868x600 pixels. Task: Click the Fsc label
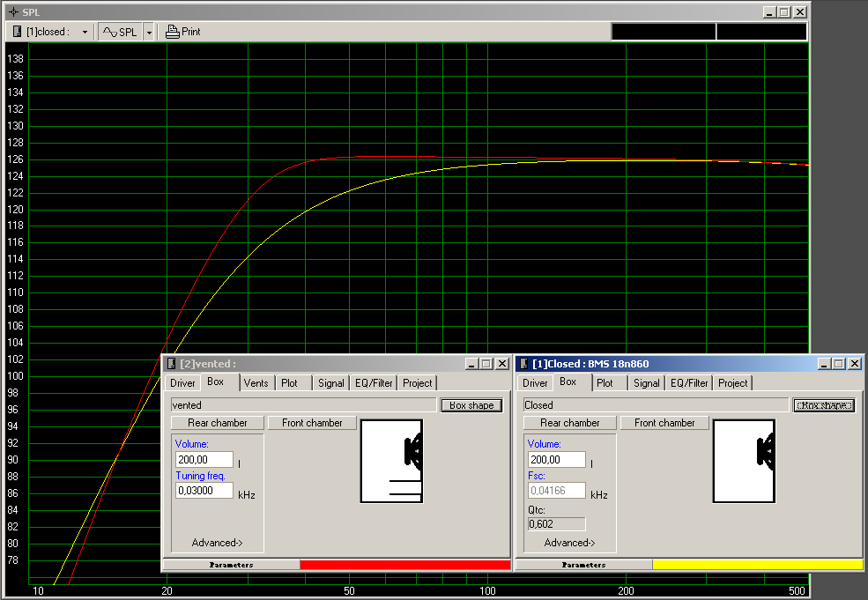pyautogui.click(x=537, y=476)
